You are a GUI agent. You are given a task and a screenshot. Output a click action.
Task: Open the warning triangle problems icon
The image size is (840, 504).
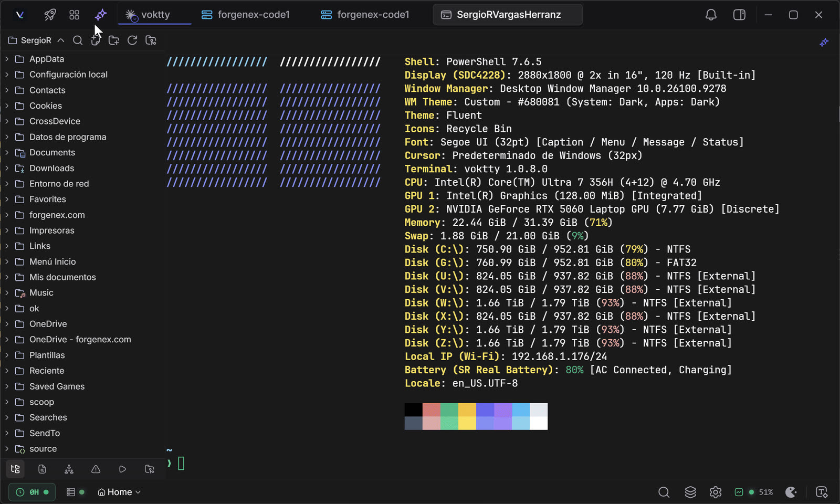96,469
